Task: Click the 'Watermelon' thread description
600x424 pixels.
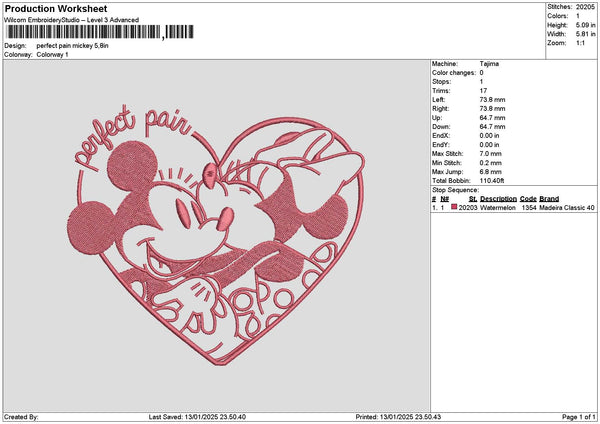Action: coord(497,208)
